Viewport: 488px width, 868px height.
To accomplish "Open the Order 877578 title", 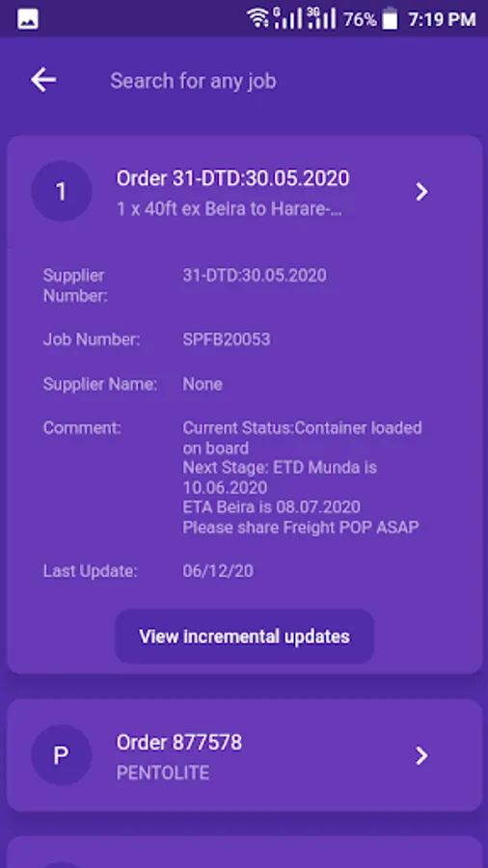I will [178, 743].
